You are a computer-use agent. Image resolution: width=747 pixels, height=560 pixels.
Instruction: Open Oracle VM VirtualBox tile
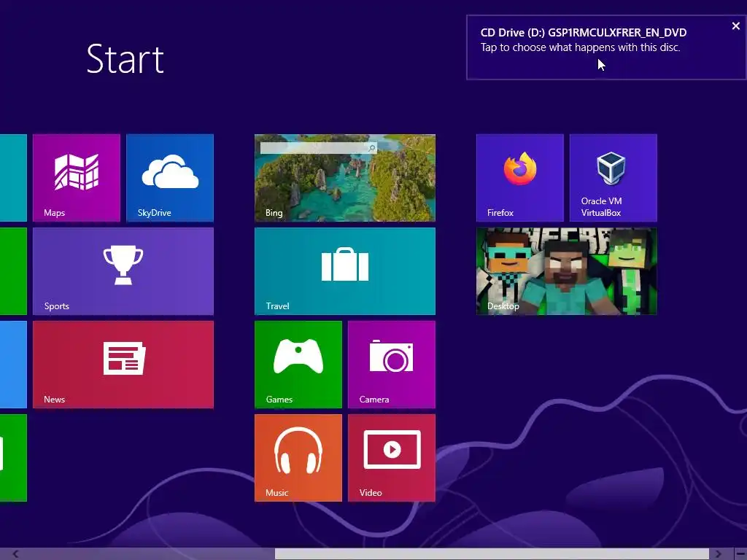click(x=613, y=178)
